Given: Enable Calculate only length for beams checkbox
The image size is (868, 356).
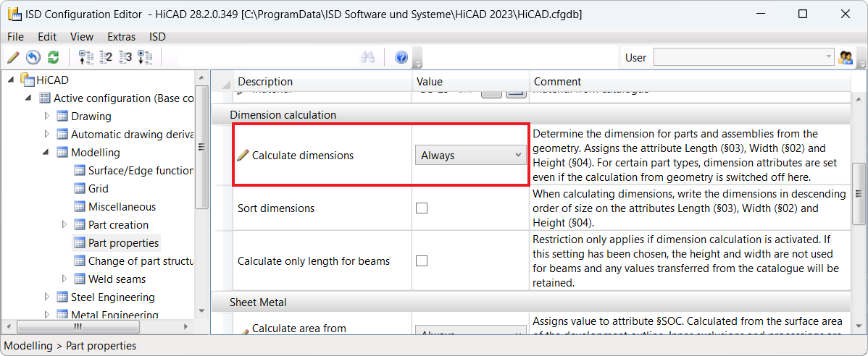Looking at the screenshot, I should (422, 261).
